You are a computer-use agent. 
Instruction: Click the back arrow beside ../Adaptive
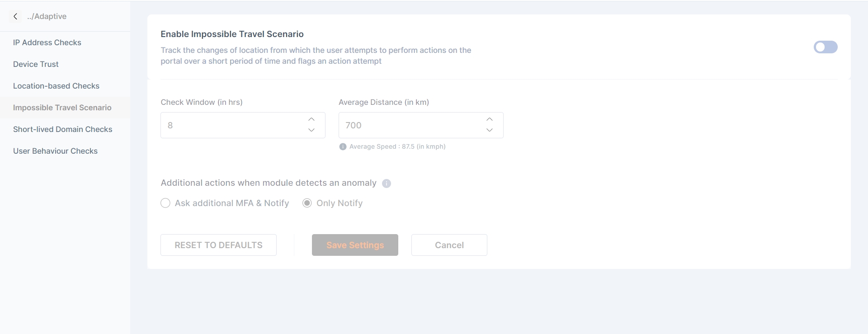coord(15,16)
